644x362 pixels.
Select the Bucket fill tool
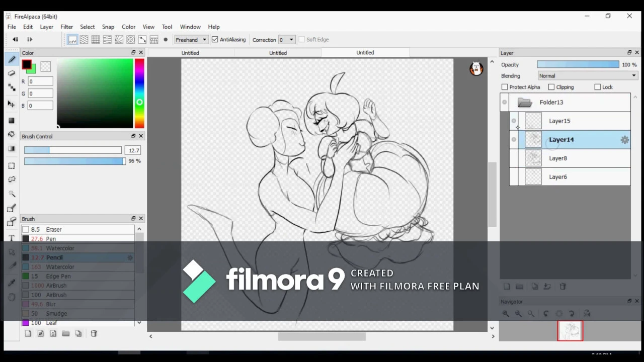tap(12, 134)
